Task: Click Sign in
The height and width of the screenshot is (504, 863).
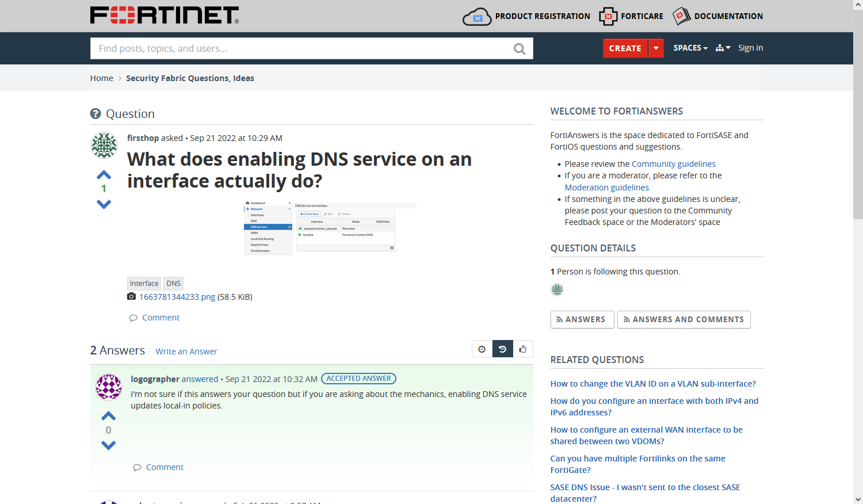Action: coord(751,48)
